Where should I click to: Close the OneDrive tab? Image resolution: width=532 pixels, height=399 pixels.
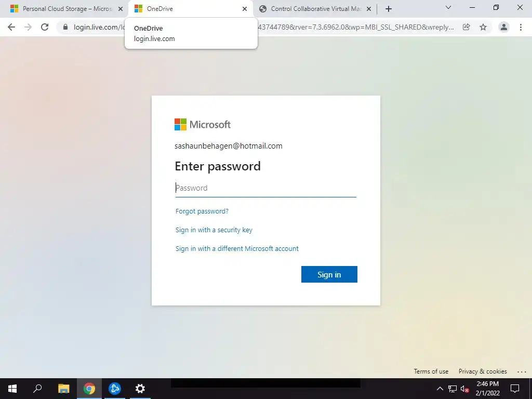click(x=245, y=9)
